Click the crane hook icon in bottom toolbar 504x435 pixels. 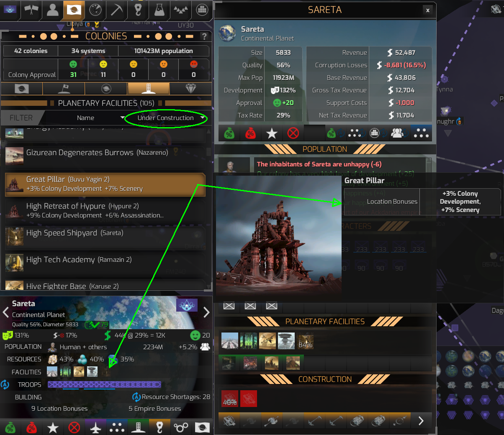tap(159, 427)
